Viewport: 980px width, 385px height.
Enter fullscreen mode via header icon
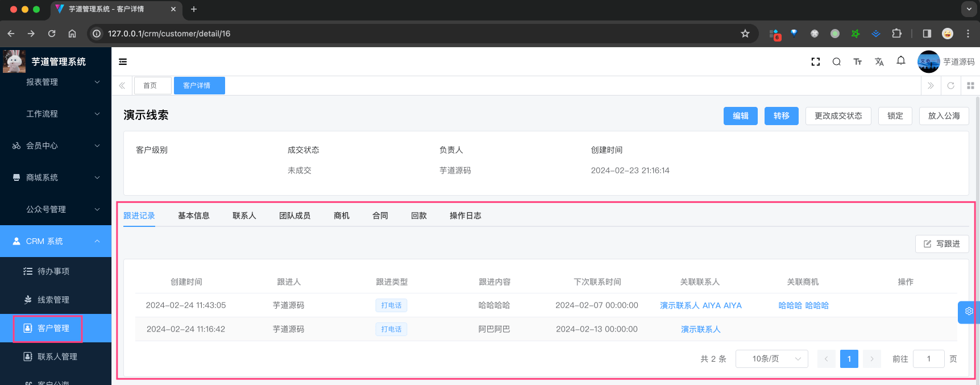(815, 62)
